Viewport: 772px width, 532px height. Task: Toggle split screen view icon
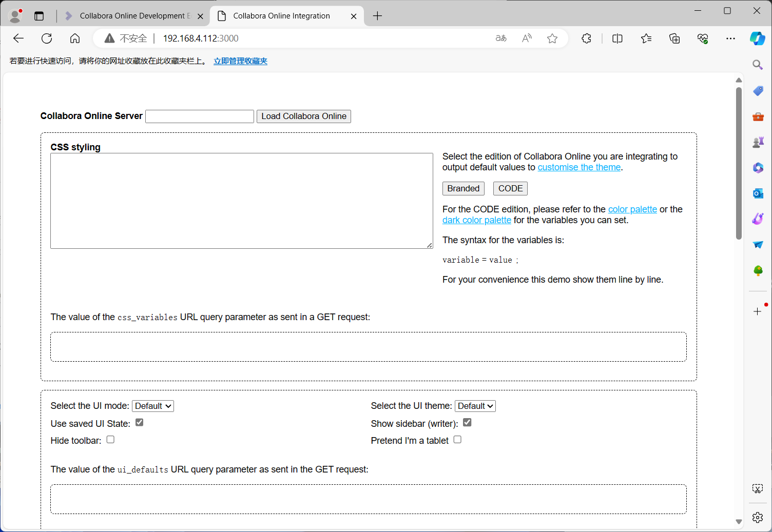(617, 38)
